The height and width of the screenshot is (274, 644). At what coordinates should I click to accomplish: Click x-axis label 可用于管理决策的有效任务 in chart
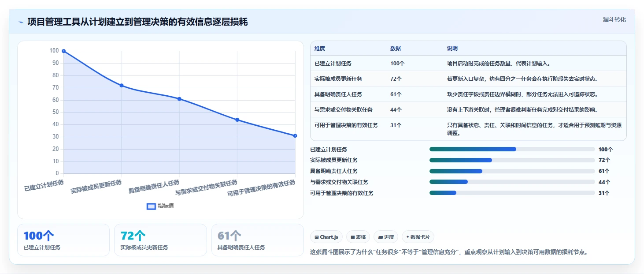(261, 188)
